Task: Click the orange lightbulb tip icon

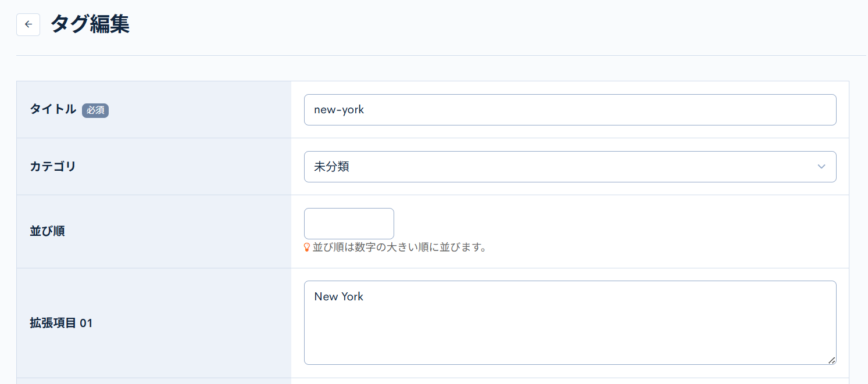Action: coord(308,247)
